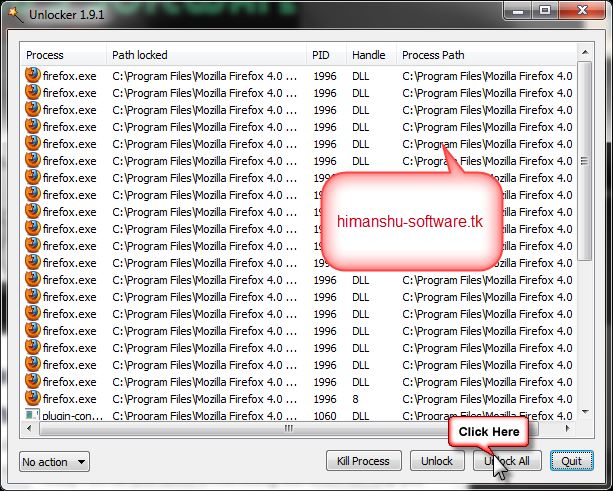Sort by the PID column header
This screenshot has height=491, width=613.
pyautogui.click(x=326, y=55)
